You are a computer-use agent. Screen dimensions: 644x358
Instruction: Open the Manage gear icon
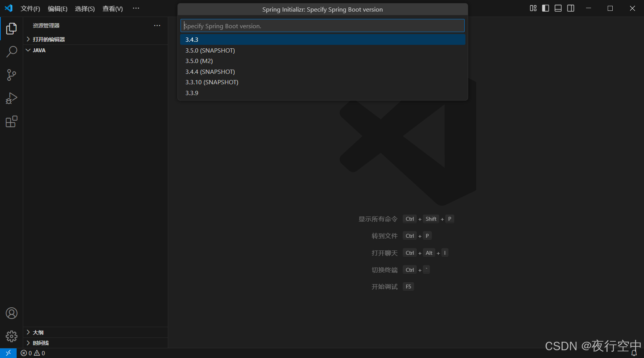point(12,336)
